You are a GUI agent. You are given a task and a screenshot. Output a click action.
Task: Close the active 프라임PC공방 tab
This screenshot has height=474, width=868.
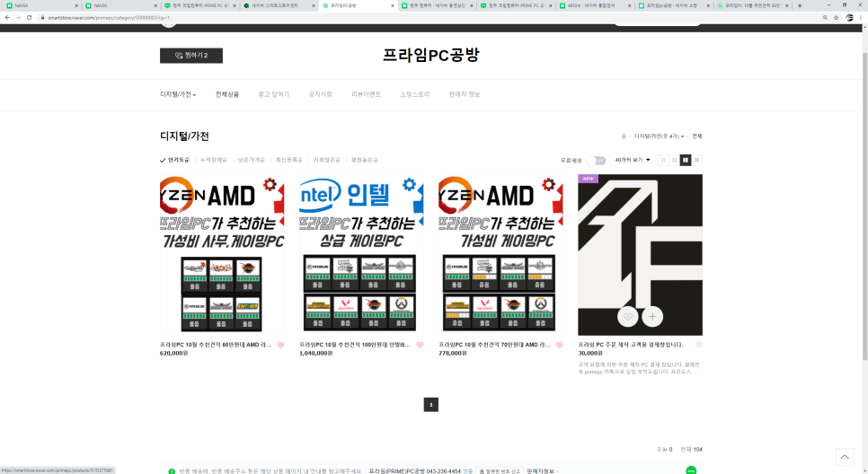tap(393, 5)
